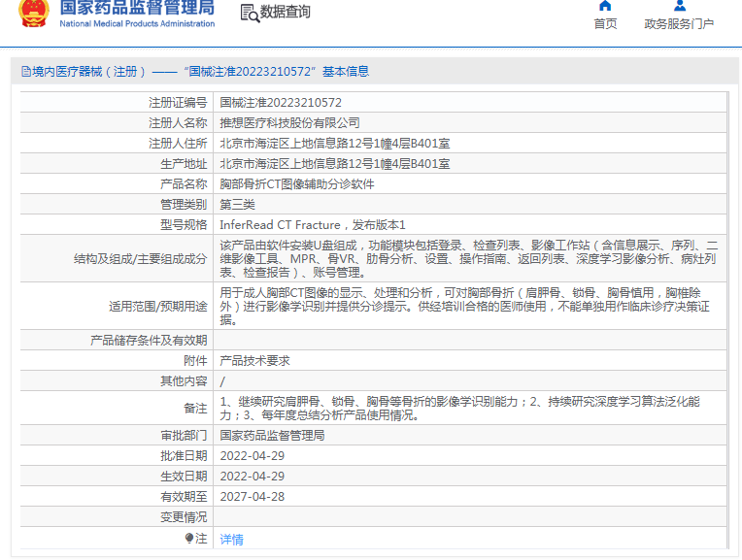Click 国家药品监督管理局 site title
The image size is (742, 560).
tap(137, 8)
